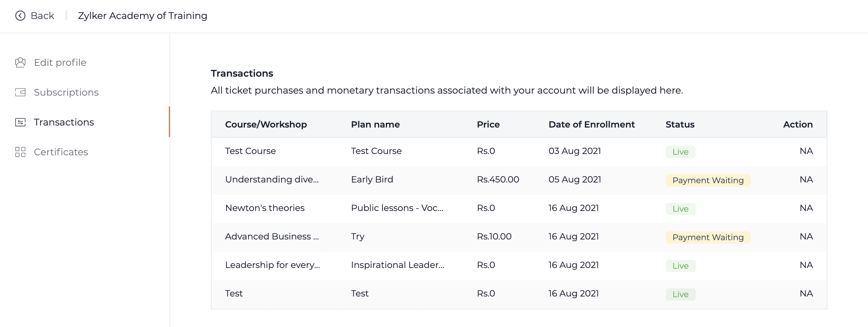
Task: Click the Date of Enrollment column header
Action: coord(591,124)
